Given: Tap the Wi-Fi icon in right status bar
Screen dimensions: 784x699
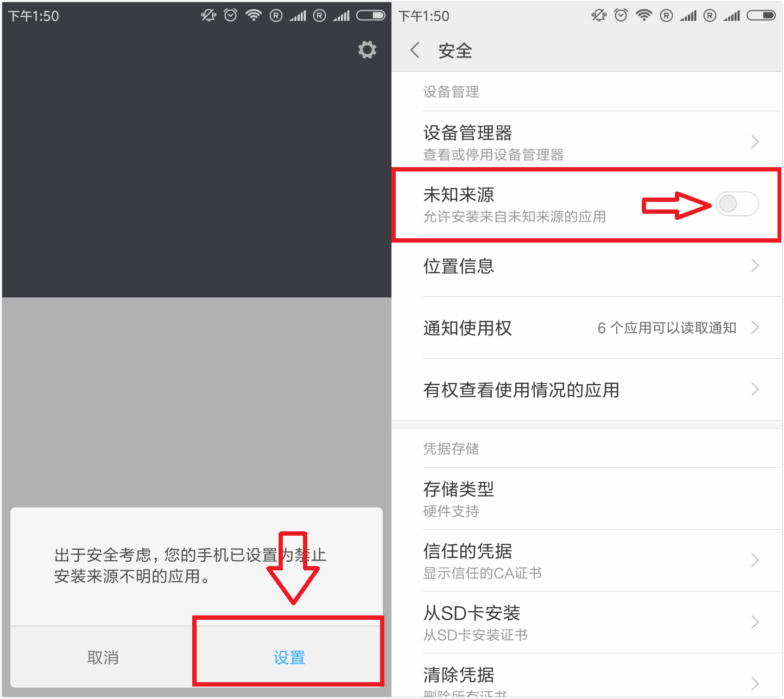Looking at the screenshot, I should point(644,15).
